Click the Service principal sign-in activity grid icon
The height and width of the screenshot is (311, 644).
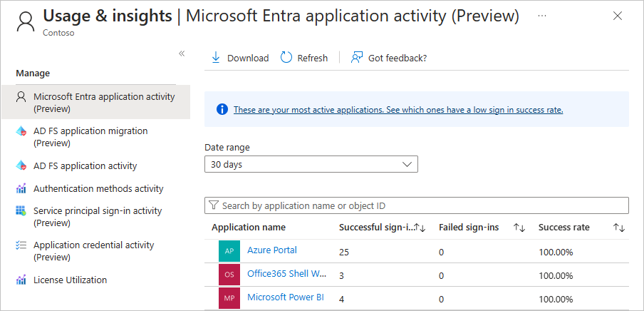[21, 211]
